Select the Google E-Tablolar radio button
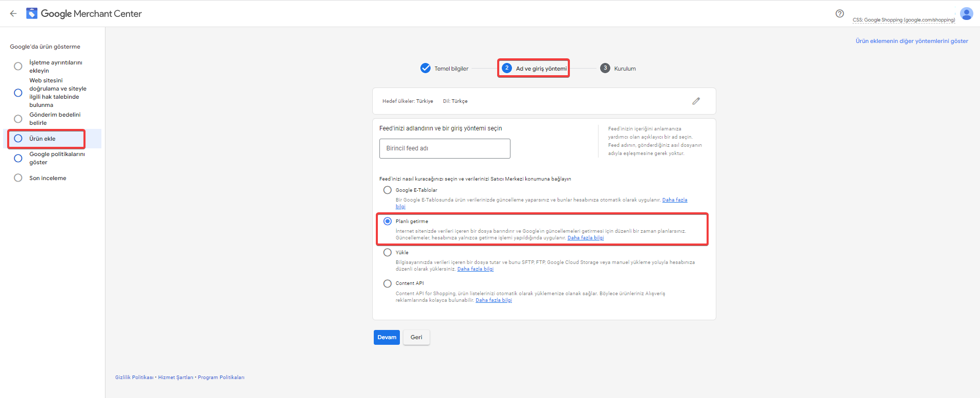This screenshot has width=980, height=398. click(x=388, y=190)
